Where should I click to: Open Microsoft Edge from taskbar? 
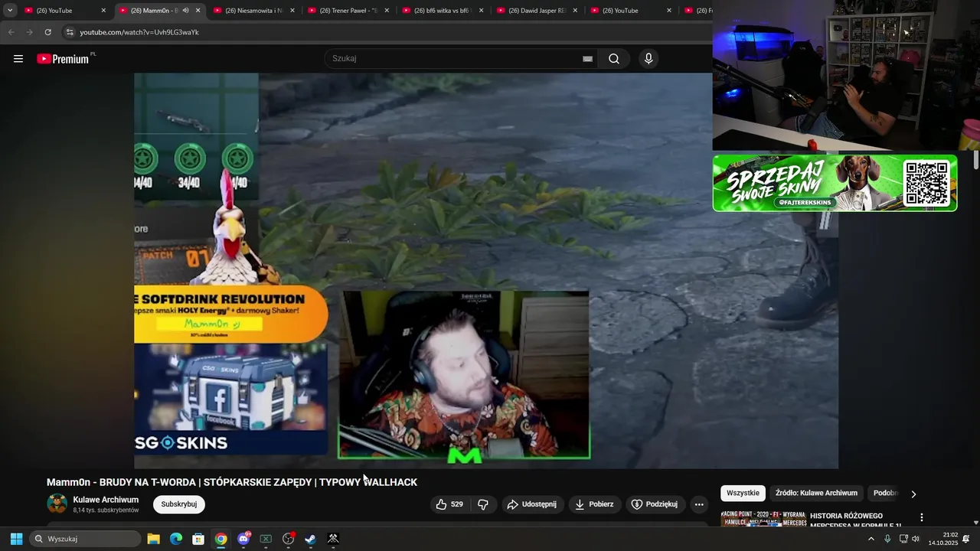click(x=176, y=539)
